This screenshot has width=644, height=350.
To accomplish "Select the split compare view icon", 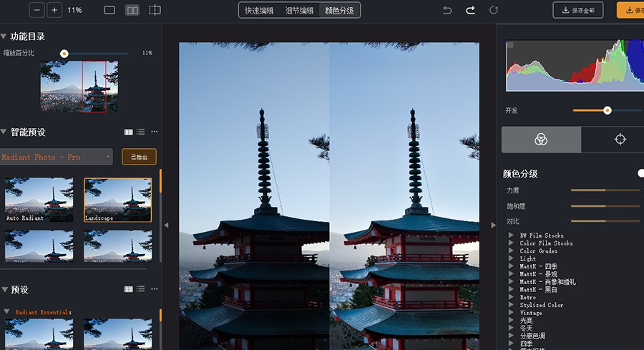I will (132, 10).
